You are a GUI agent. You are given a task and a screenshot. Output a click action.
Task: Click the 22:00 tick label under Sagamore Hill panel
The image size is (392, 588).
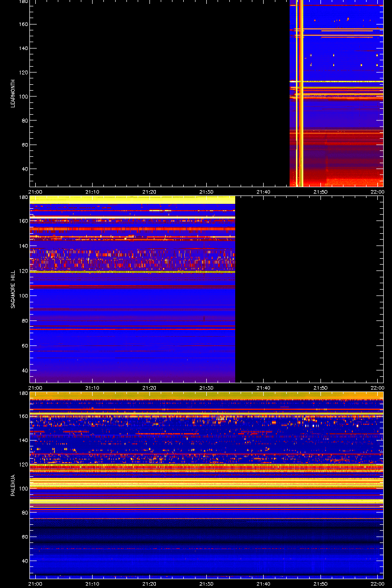[377, 388]
